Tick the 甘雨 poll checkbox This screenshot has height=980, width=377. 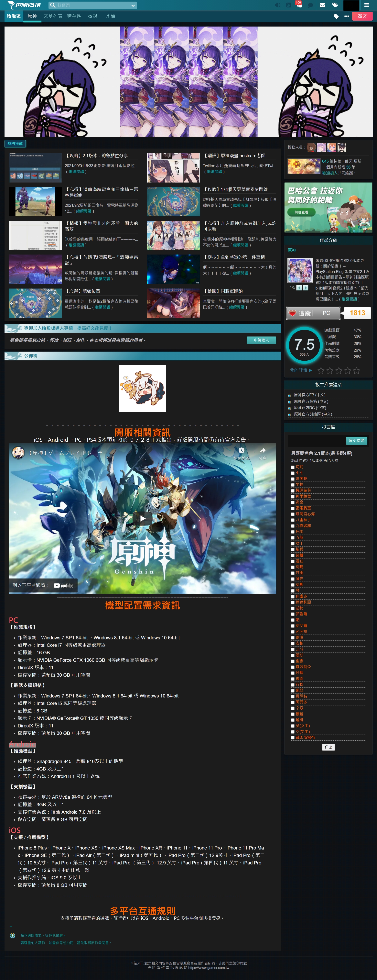click(x=293, y=573)
